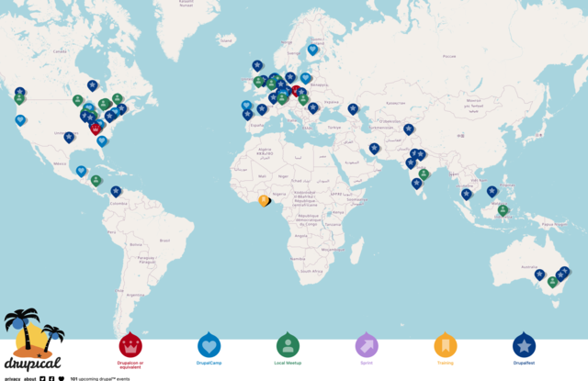Viewport: 588px width, 381px height.
Task: Click the black heart icon in the footer
Action: pos(62,379)
